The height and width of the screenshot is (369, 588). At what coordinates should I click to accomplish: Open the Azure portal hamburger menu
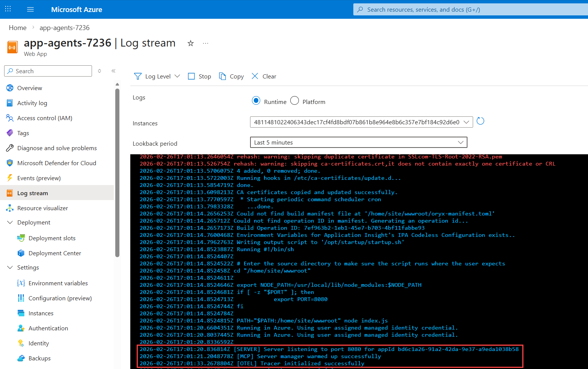tap(30, 9)
